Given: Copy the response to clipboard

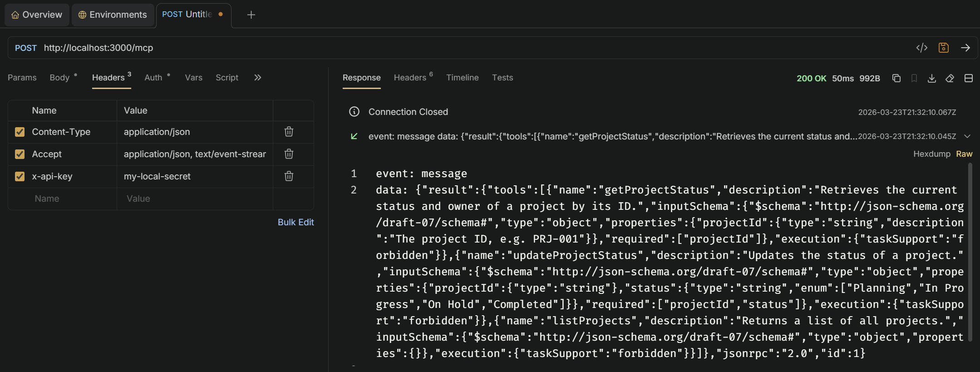Looking at the screenshot, I should pyautogui.click(x=896, y=78).
